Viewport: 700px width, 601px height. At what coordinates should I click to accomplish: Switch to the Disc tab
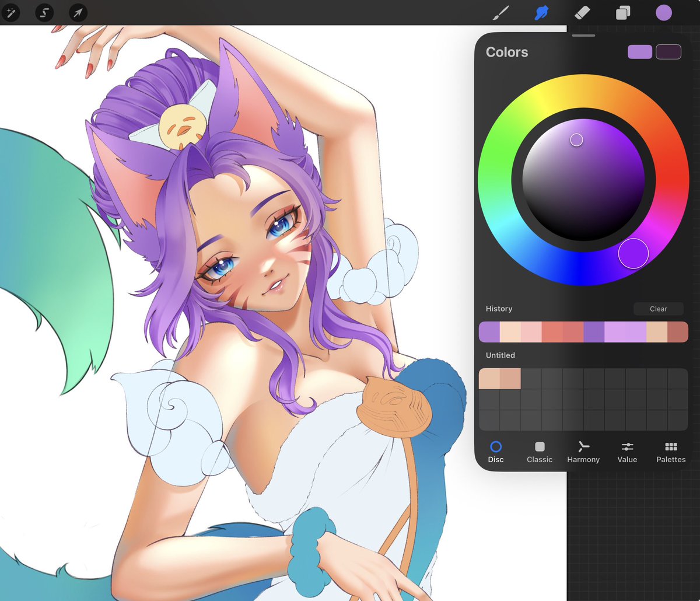tap(496, 452)
